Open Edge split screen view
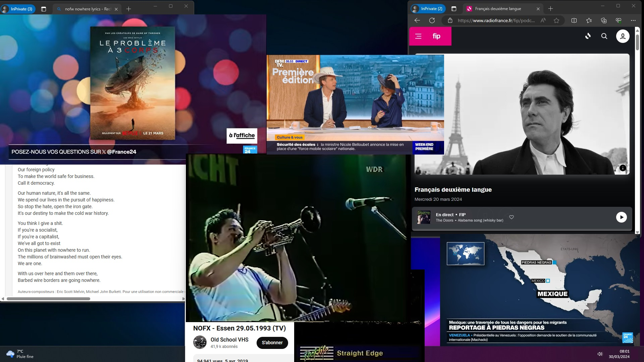The width and height of the screenshot is (644, 362). [574, 20]
